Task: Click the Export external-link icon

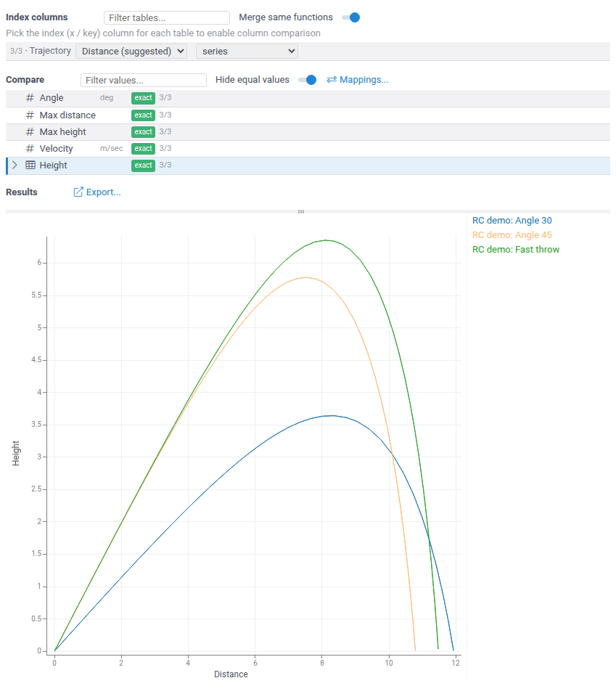Action: (x=78, y=192)
